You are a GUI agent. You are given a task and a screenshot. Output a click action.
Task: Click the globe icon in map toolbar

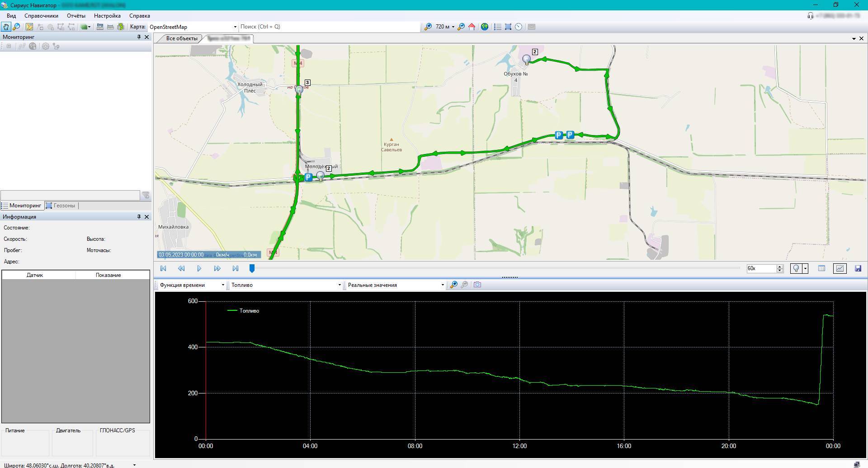click(x=485, y=27)
